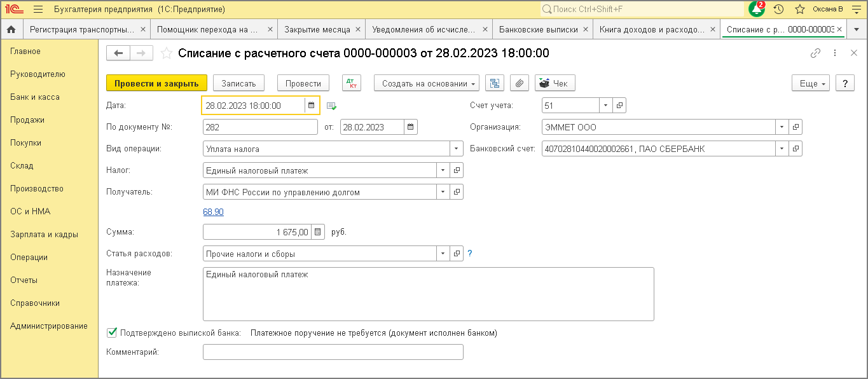Navigate back with left arrow button

tap(118, 53)
